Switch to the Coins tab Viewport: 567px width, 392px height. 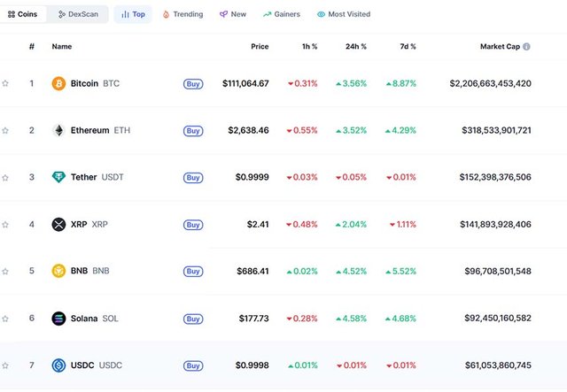pos(22,14)
